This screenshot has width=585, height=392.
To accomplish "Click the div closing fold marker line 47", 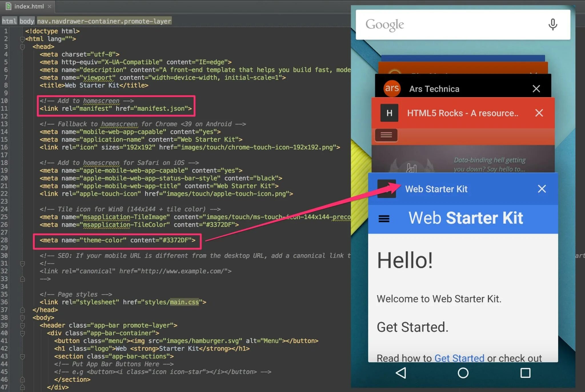I will (22, 387).
